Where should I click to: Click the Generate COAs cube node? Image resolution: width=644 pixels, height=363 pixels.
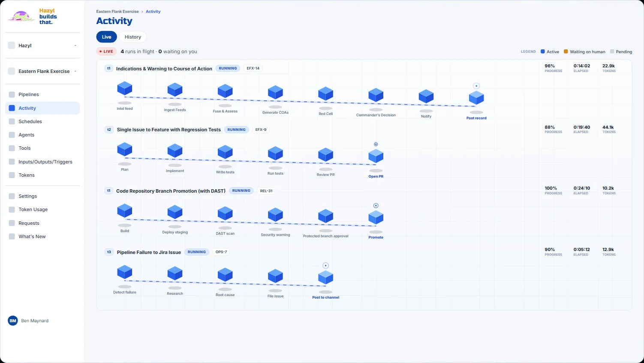[x=275, y=92]
